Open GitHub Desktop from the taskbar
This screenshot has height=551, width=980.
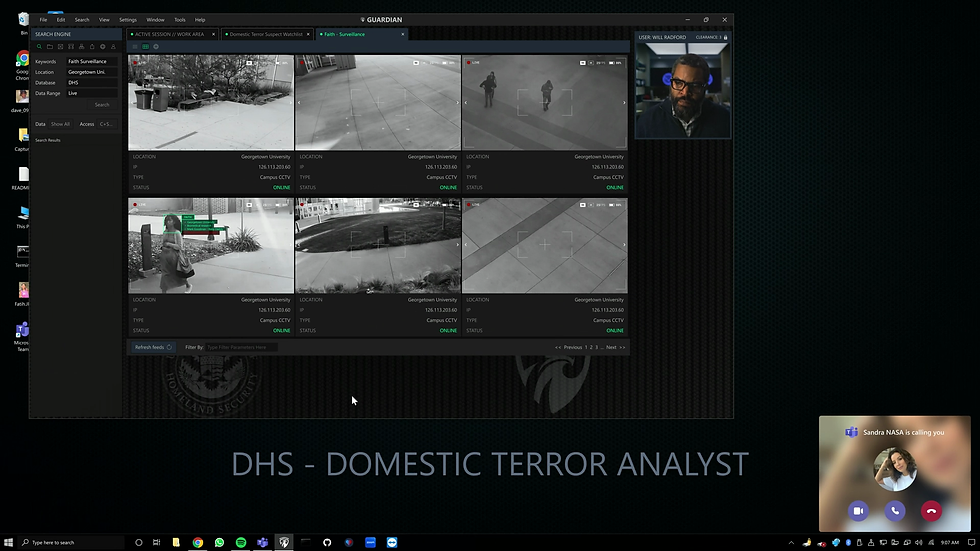(x=327, y=542)
